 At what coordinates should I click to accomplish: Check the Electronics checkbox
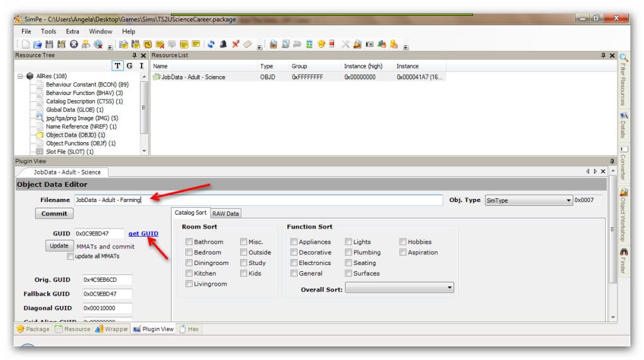click(x=294, y=262)
